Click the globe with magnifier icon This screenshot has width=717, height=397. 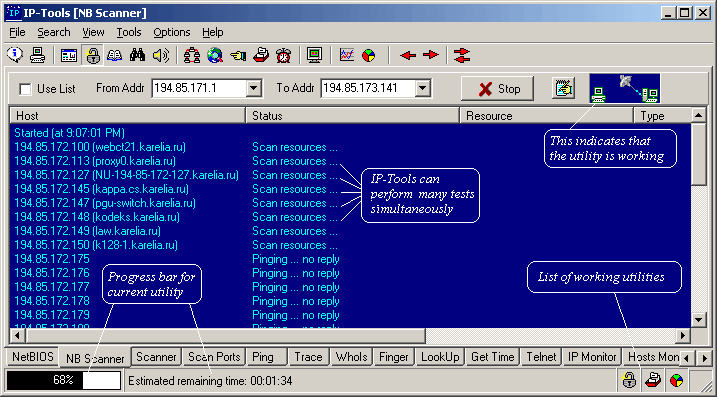(x=214, y=55)
